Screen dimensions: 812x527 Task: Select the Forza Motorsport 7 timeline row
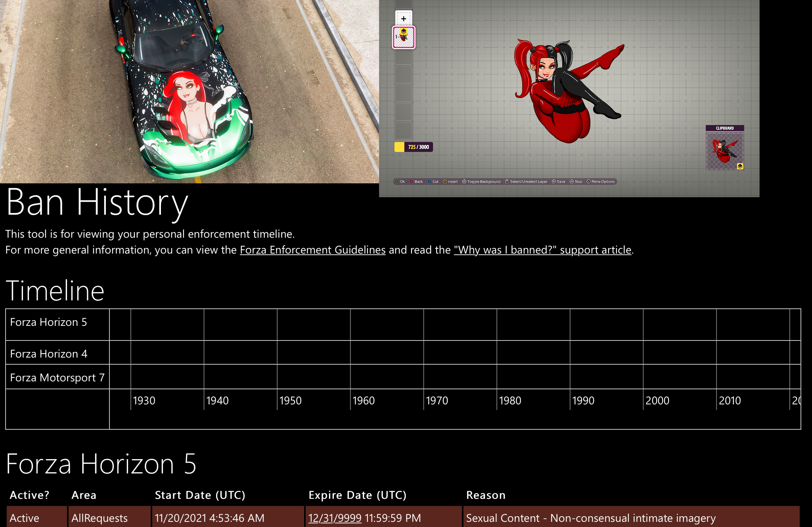[57, 377]
